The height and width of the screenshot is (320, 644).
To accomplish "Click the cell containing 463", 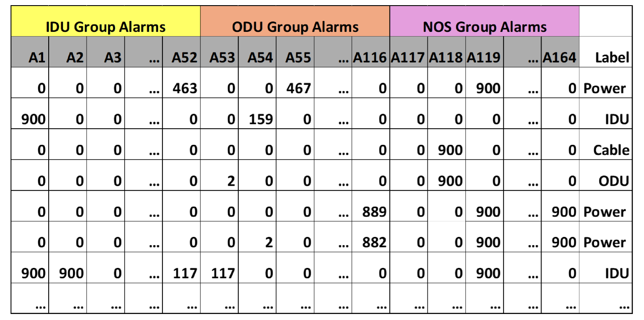I will click(185, 89).
